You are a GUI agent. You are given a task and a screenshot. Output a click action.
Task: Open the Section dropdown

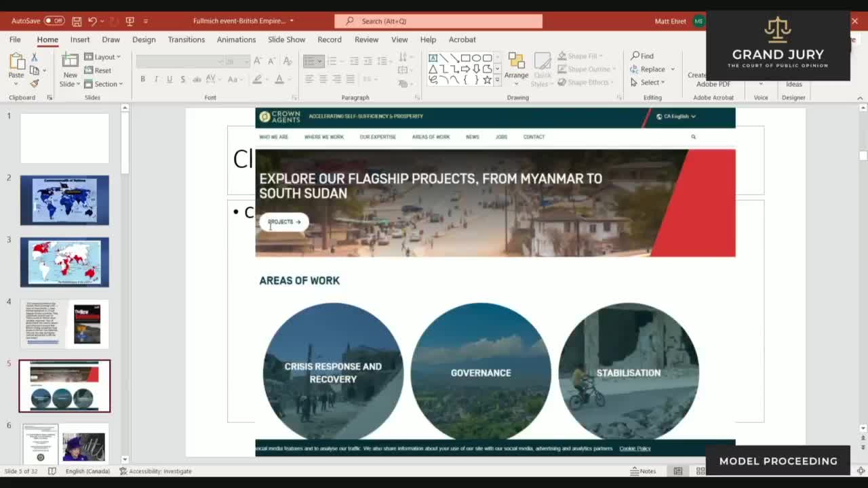point(104,84)
